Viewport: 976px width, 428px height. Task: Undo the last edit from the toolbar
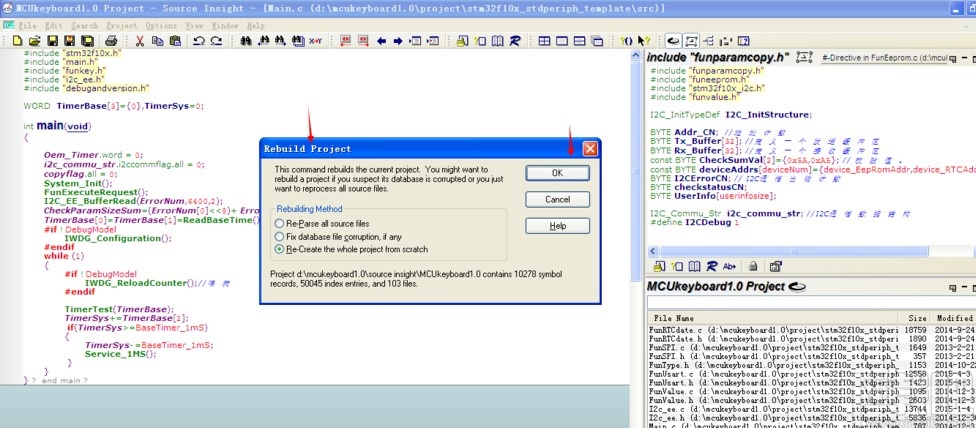coord(199,41)
